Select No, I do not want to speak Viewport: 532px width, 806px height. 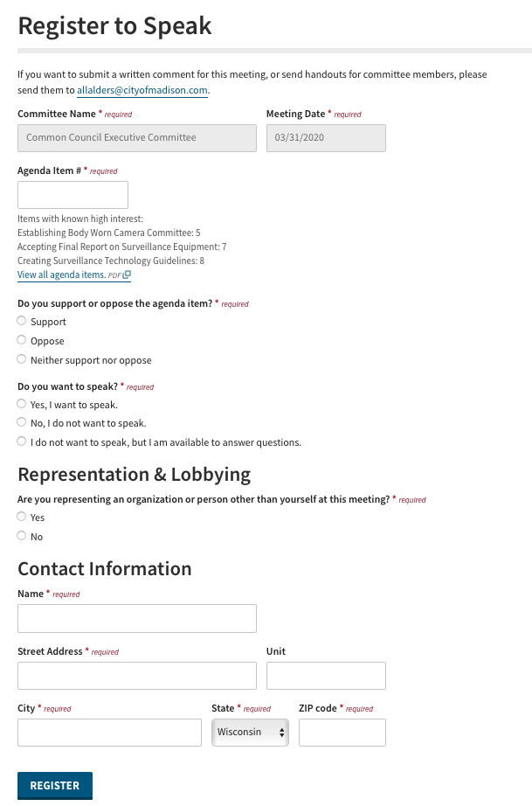21,422
